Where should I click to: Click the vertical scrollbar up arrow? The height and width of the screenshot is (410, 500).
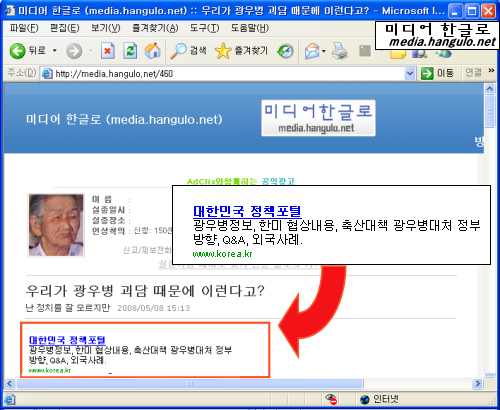point(489,89)
